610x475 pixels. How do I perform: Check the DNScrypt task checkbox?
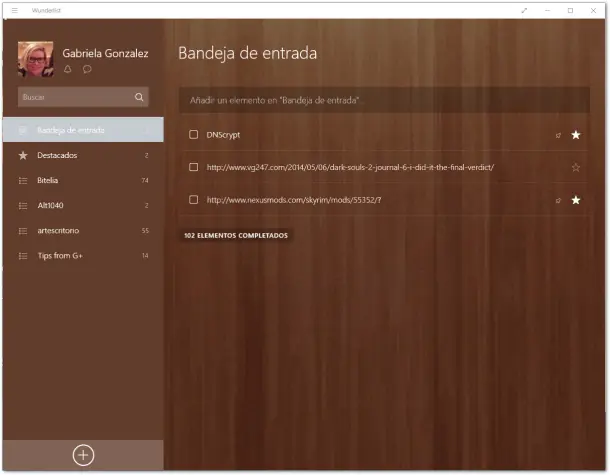coord(193,135)
